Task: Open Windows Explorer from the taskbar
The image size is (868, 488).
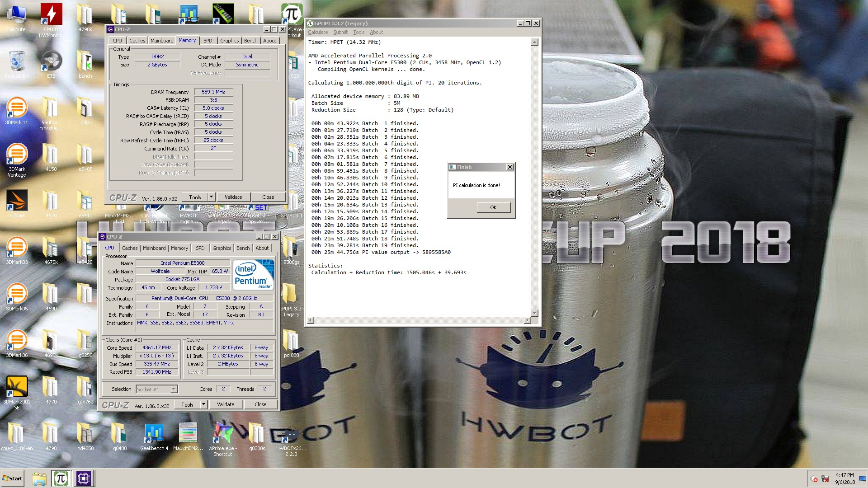Action: click(x=39, y=479)
